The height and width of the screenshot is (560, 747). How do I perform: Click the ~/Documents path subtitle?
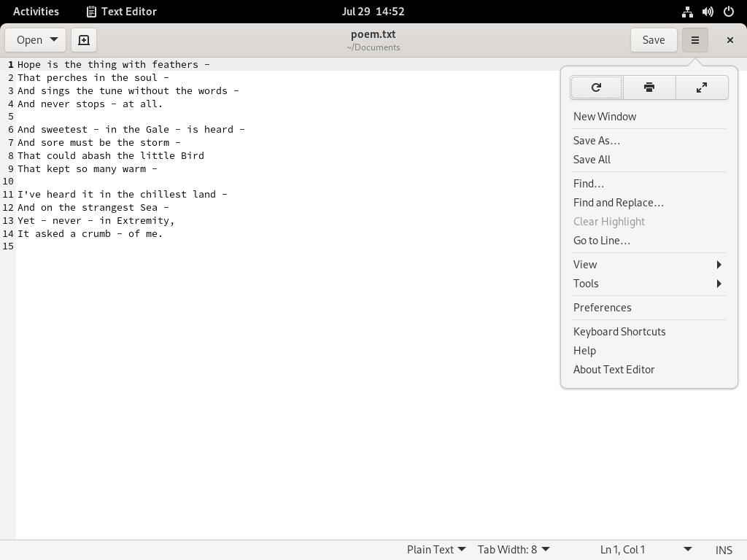pos(373,47)
